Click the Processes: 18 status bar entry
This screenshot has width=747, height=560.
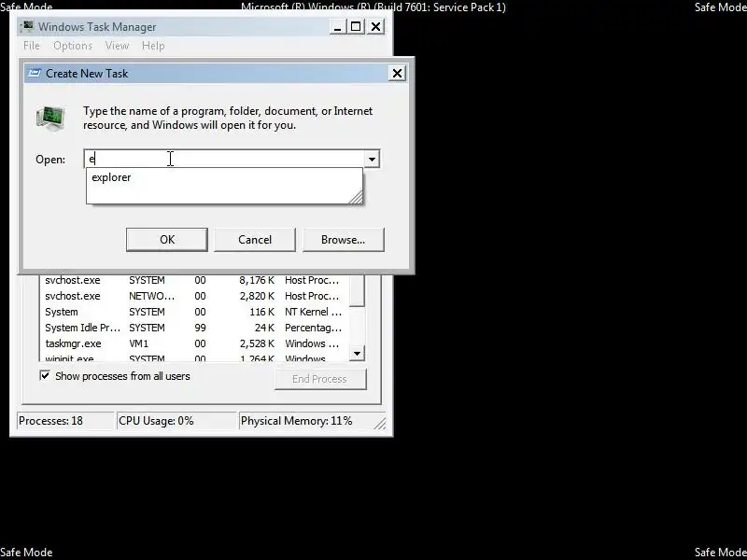coord(65,421)
